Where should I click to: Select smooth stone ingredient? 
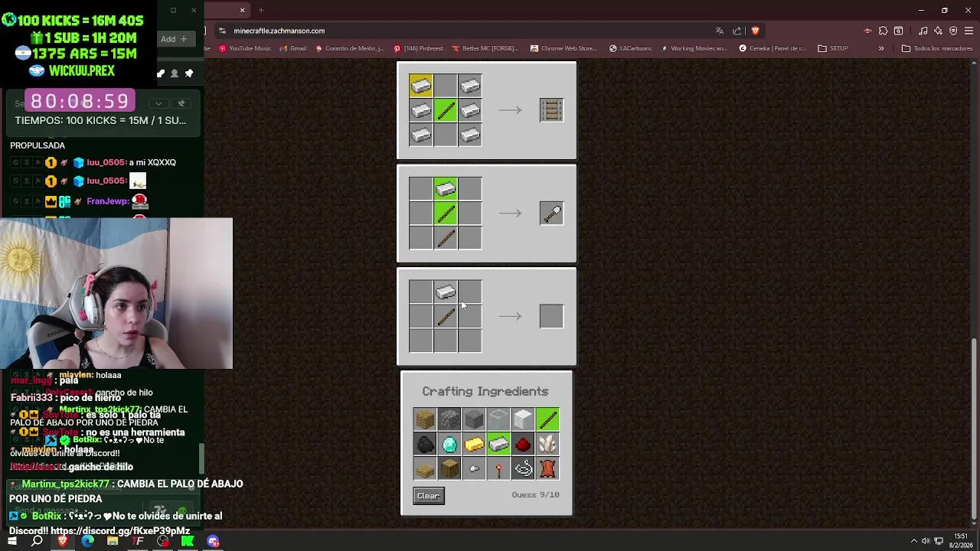(x=474, y=419)
